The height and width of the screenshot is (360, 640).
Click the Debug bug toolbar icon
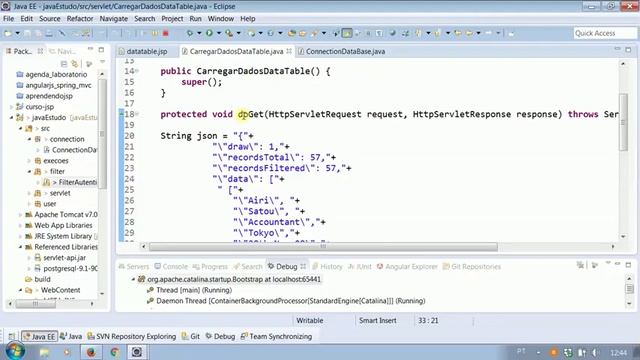pos(190,33)
